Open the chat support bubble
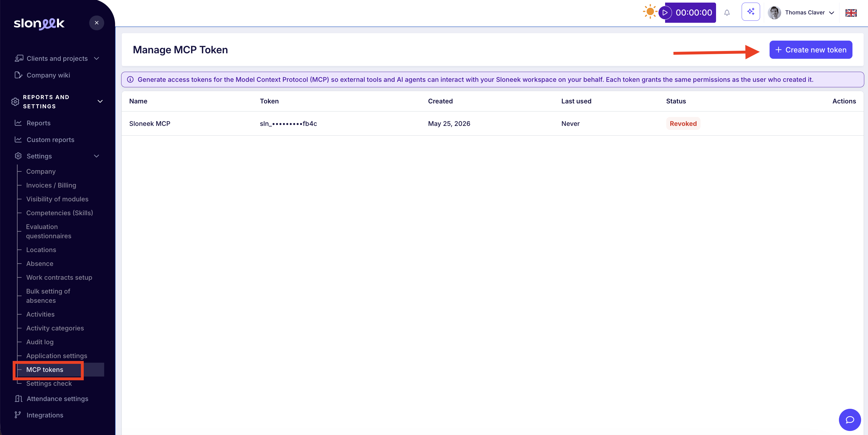868x435 pixels. tap(850, 419)
